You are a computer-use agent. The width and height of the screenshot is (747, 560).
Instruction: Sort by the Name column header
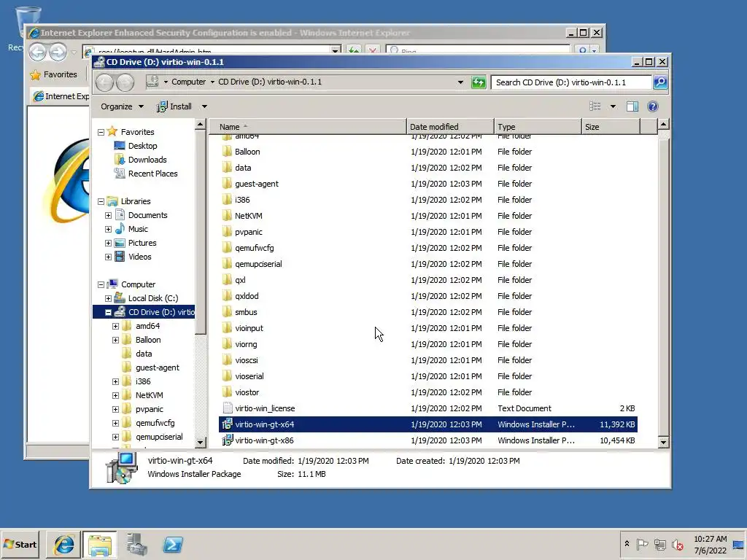pos(309,127)
